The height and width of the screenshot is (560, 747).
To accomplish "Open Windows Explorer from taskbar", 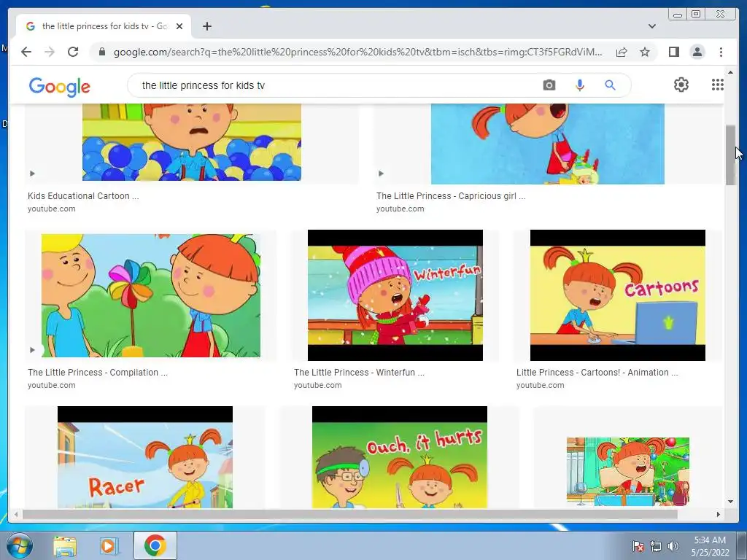I will click(x=65, y=545).
